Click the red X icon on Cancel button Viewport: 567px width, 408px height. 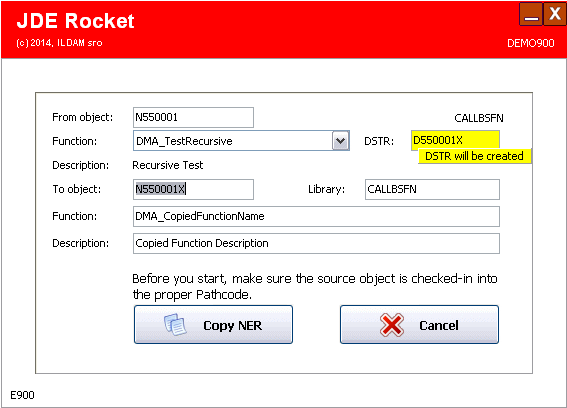pos(392,324)
